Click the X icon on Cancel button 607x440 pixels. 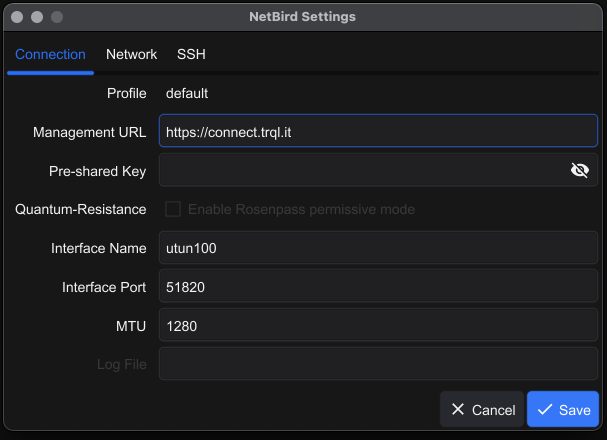click(x=458, y=410)
